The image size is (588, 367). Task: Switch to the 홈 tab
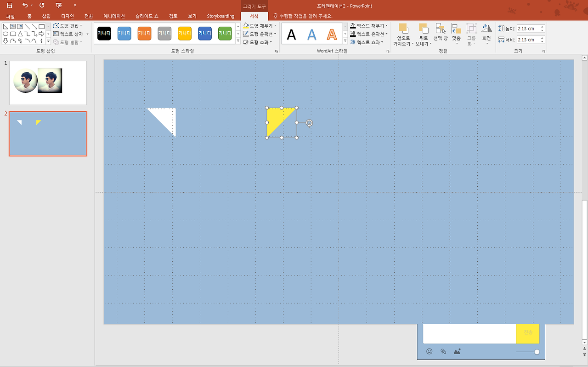point(29,16)
